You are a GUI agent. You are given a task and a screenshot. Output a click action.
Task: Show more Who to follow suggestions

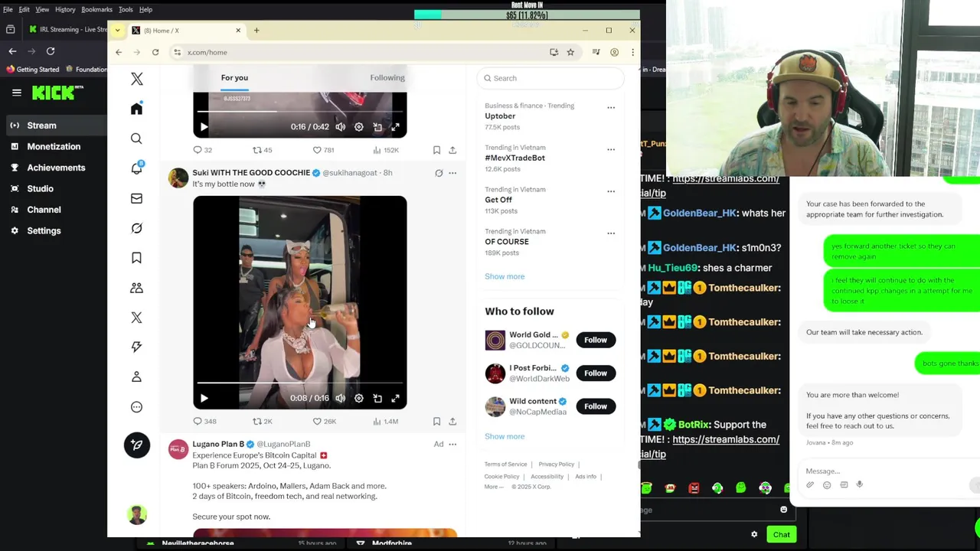[x=505, y=436]
